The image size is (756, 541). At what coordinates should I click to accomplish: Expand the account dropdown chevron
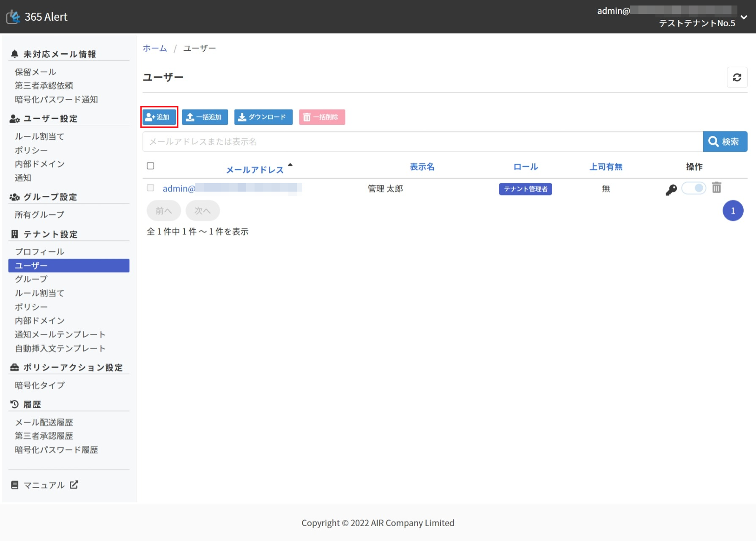pos(744,17)
